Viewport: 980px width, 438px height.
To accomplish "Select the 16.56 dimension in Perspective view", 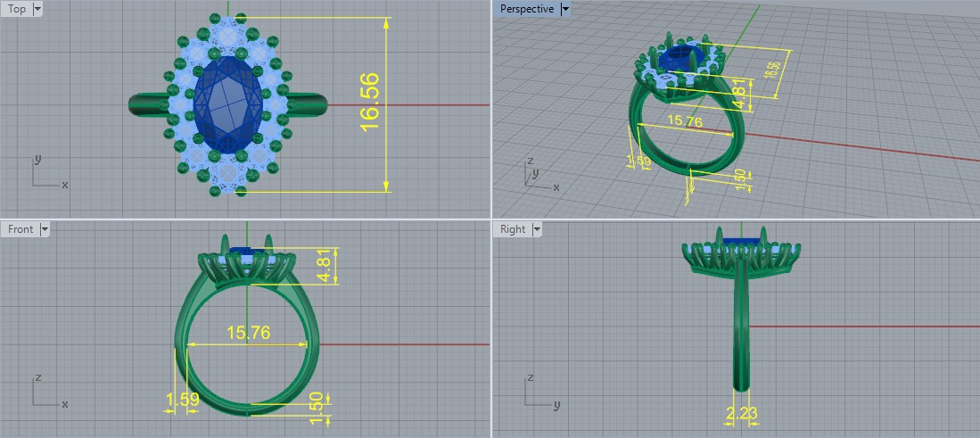I will pyautogui.click(x=773, y=70).
